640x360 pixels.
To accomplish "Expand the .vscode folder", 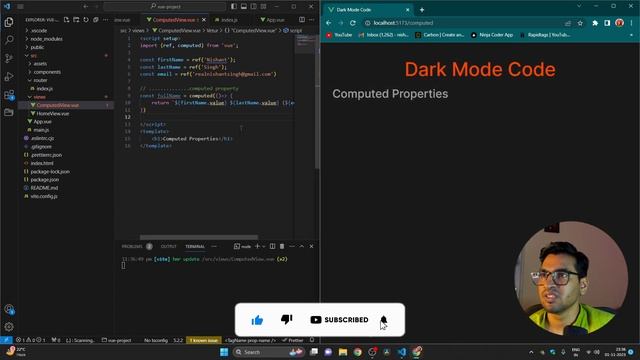I will 39,31.
